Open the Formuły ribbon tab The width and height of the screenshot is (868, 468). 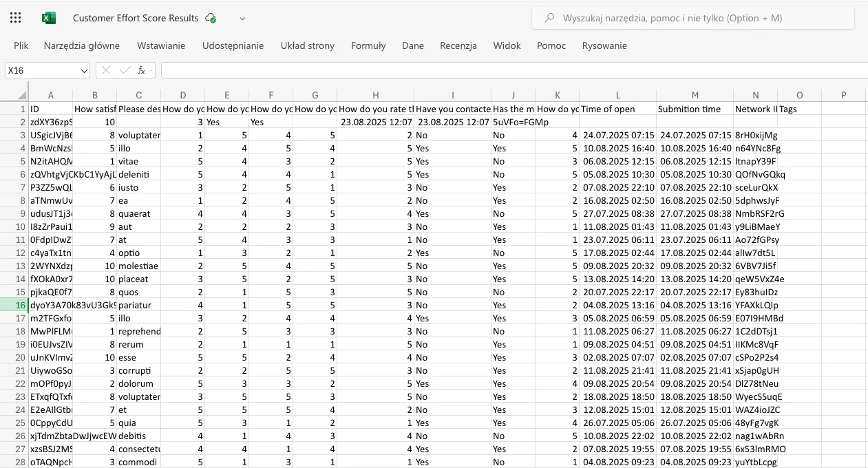pyautogui.click(x=368, y=45)
